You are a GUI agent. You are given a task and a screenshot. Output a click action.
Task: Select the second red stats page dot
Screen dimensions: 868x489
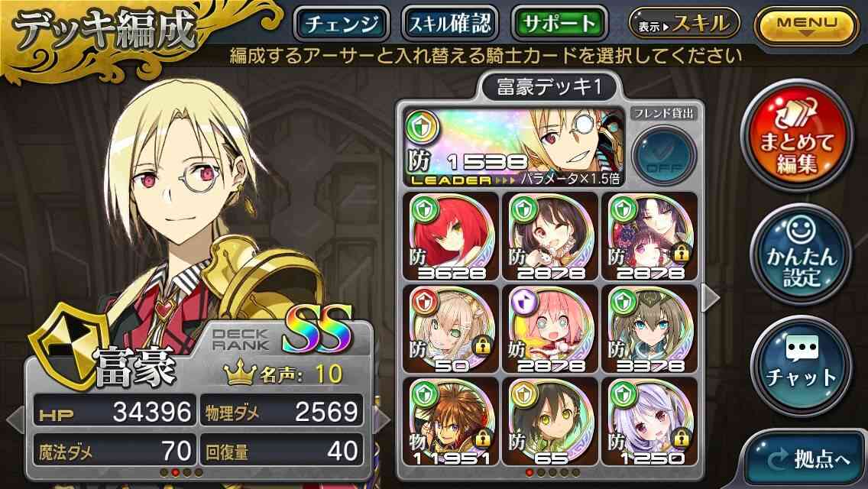pyautogui.click(x=176, y=472)
